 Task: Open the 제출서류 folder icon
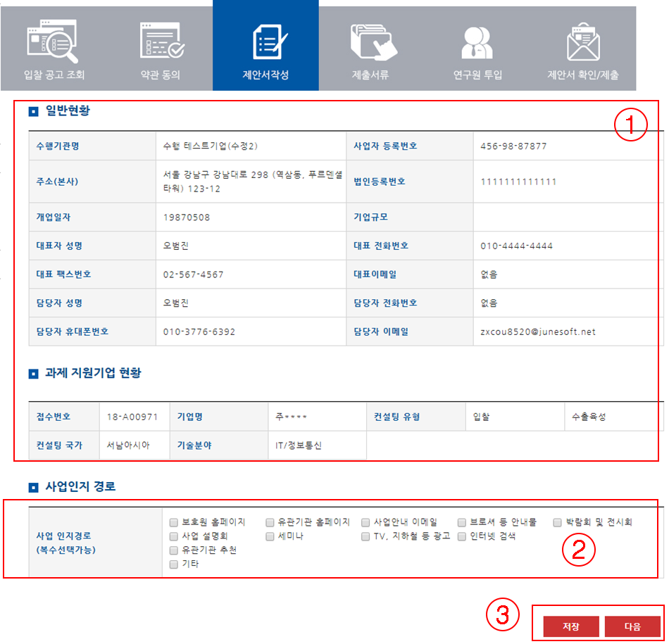pyautogui.click(x=370, y=41)
